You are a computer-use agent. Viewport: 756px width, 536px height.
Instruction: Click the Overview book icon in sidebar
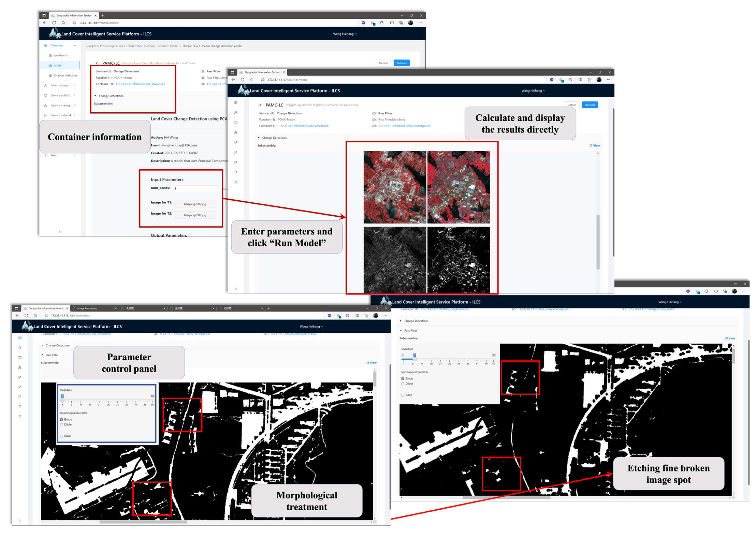coord(45,46)
